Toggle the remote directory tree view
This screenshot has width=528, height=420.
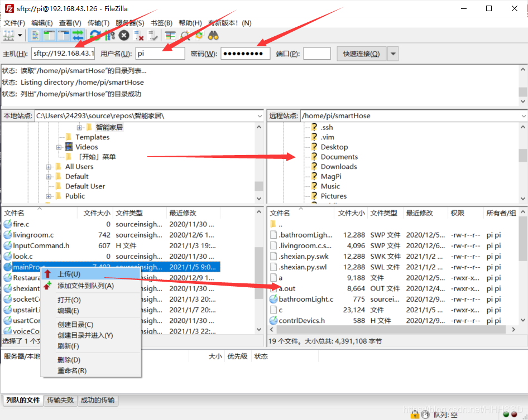tap(63, 35)
